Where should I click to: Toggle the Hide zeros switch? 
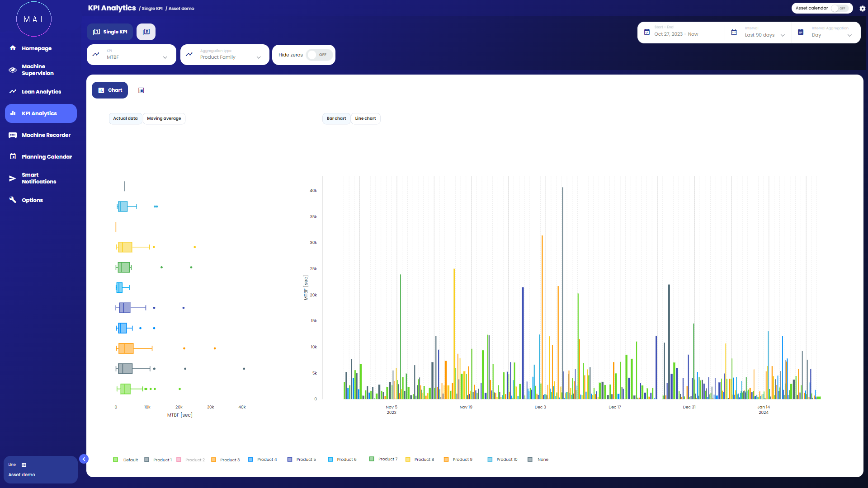coord(319,55)
